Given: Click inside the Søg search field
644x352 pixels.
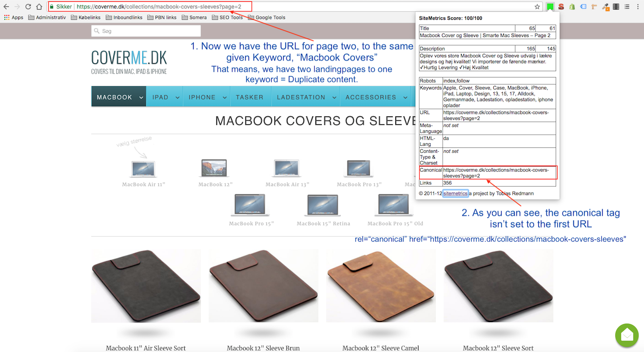Looking at the screenshot, I should (146, 31).
